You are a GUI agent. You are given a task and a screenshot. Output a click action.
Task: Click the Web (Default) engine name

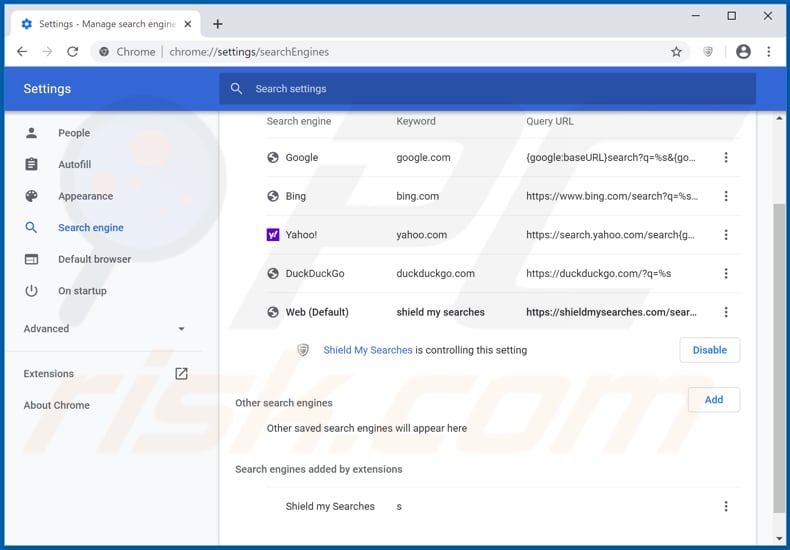[x=317, y=312]
